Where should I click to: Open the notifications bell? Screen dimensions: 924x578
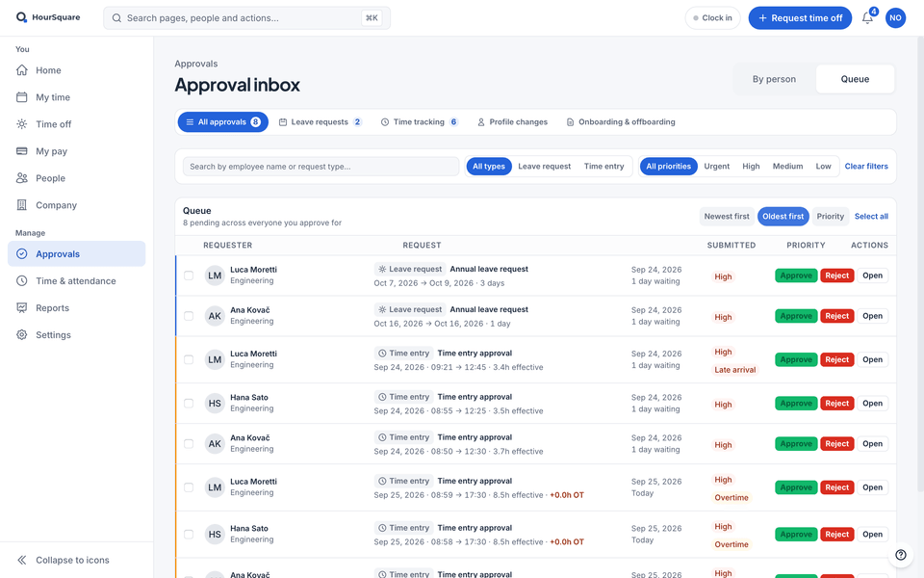[x=867, y=18]
